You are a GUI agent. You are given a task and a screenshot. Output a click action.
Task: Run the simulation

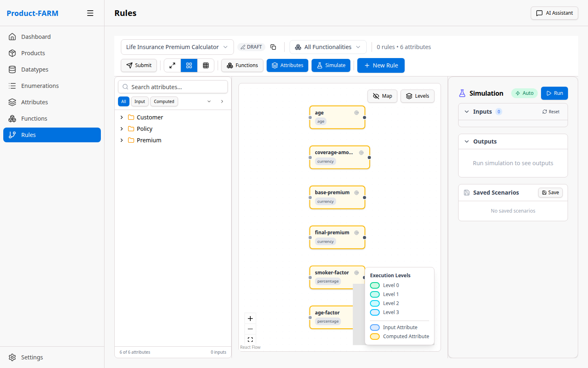[554, 93]
